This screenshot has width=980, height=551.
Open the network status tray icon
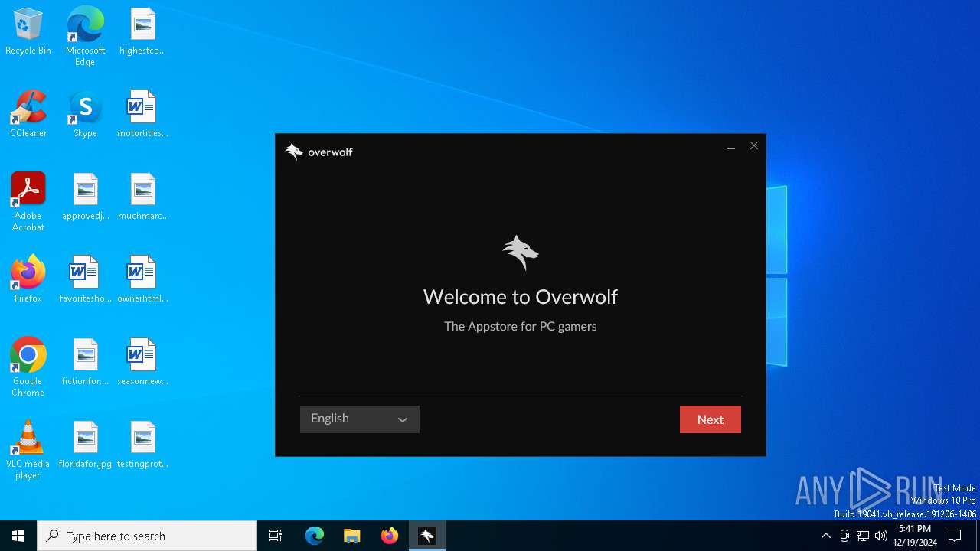click(x=863, y=536)
